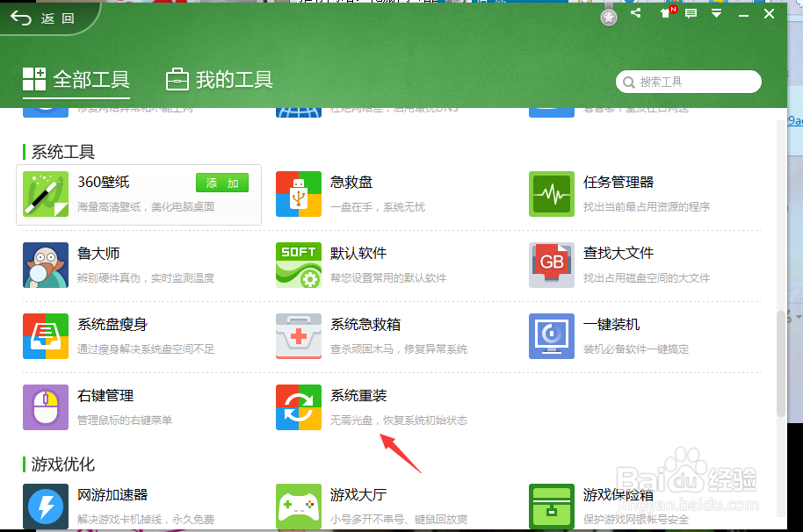Focus the 搜索工具 search field

point(688,82)
